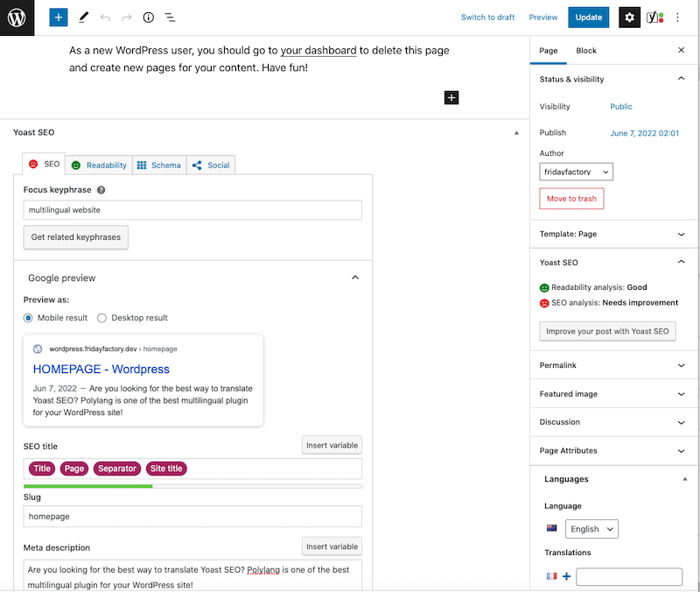Change publish date June 7, 2022 02:01
The width and height of the screenshot is (700, 592).
(644, 133)
